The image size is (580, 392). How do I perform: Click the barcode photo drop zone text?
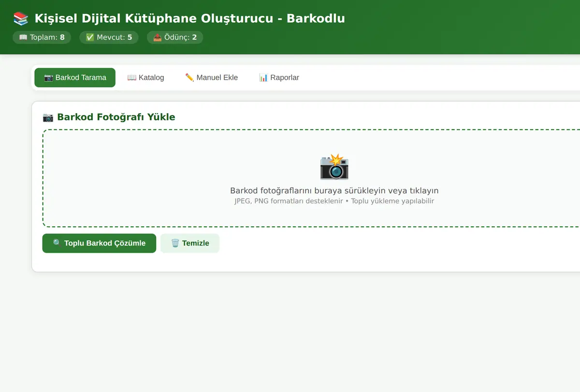[334, 190]
